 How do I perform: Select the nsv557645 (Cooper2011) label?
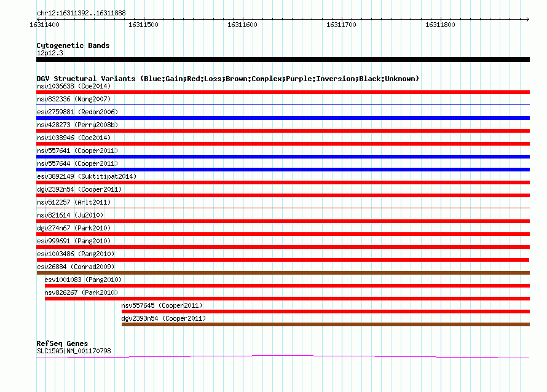(x=162, y=305)
